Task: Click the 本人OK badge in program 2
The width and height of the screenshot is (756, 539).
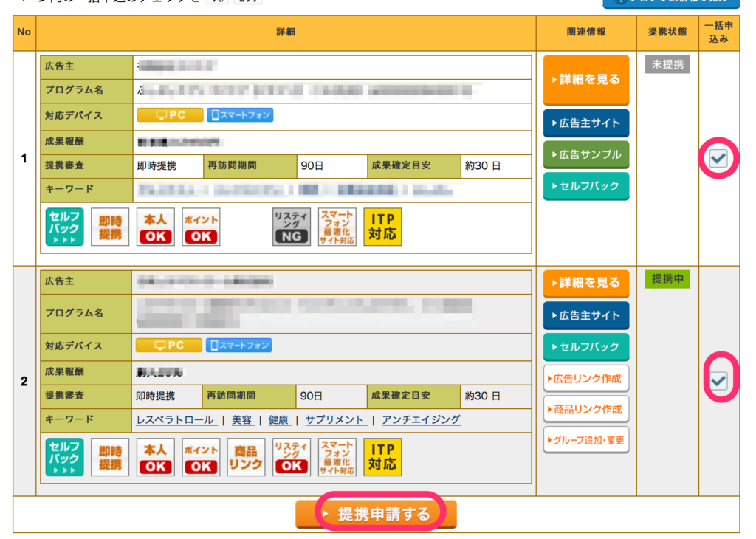Action: tap(156, 457)
